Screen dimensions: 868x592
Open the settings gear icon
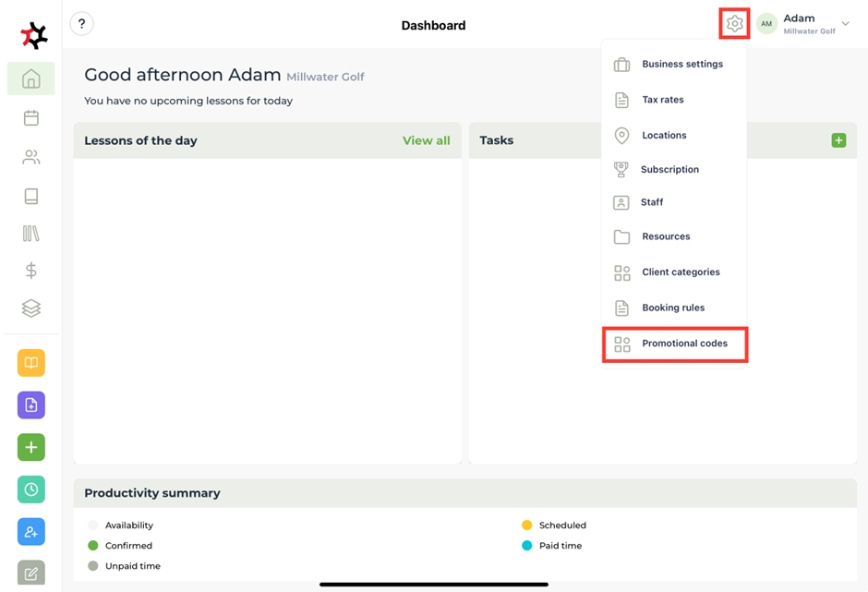pyautogui.click(x=734, y=24)
